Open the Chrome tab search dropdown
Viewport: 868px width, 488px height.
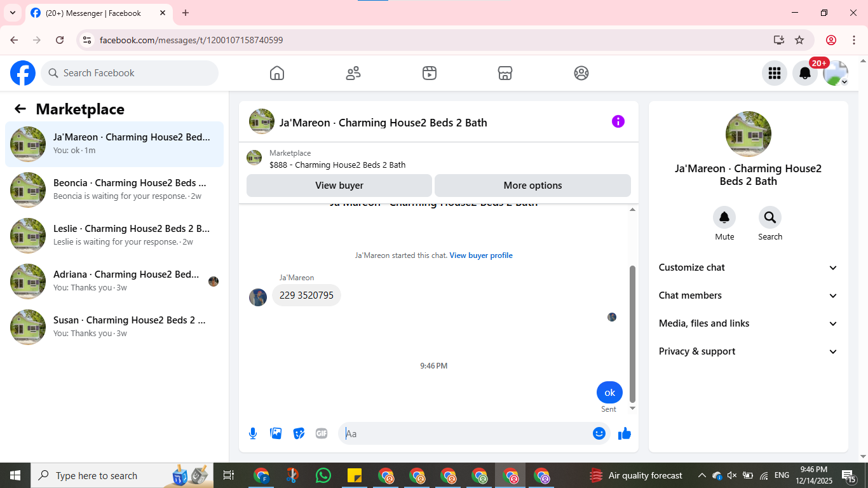[x=12, y=13]
